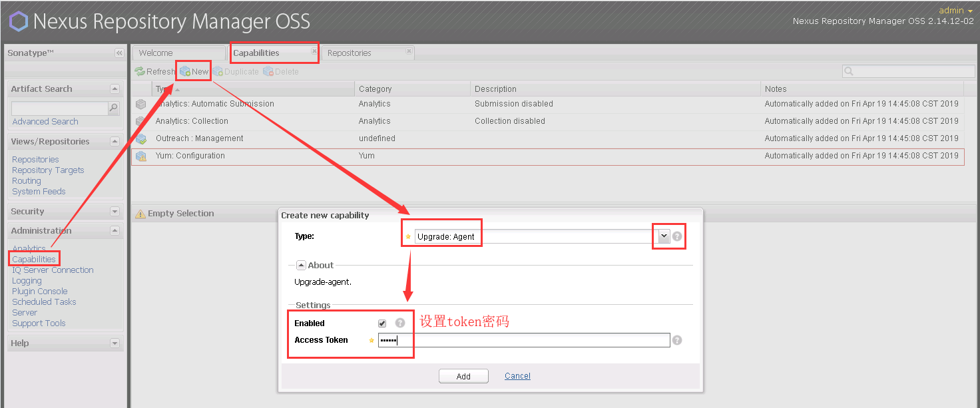The width and height of the screenshot is (980, 408).
Task: Click icon of Analytics: Automatic Submission row
Action: click(x=140, y=104)
